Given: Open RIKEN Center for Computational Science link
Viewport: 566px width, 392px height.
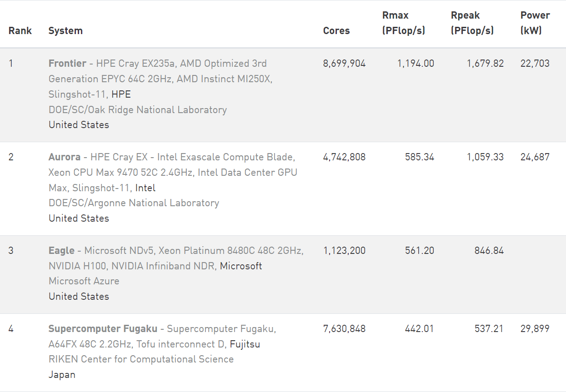Looking at the screenshot, I should click(141, 359).
